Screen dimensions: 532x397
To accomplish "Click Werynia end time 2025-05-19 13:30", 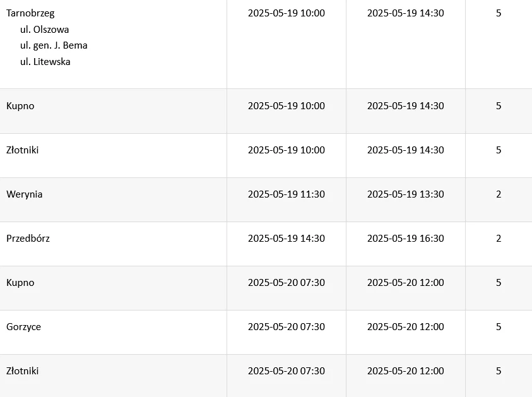I will [x=405, y=194].
